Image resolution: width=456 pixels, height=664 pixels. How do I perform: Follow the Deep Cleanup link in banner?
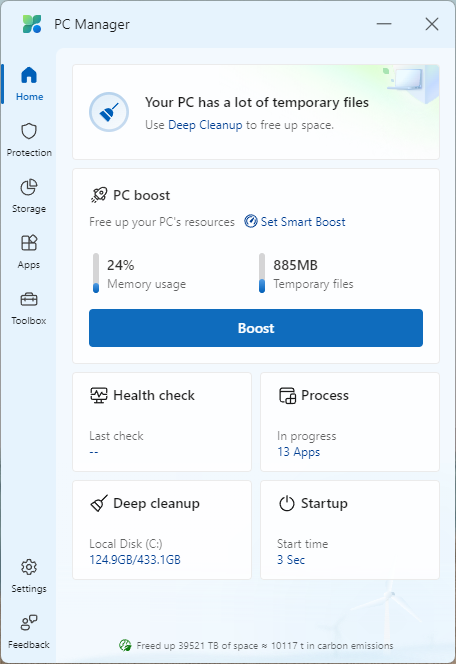205,125
